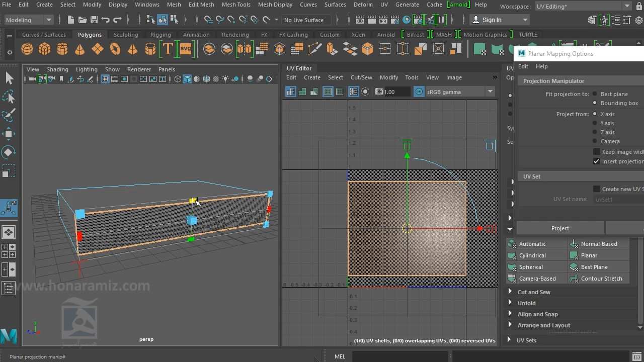
Task: Select Best plane fit projection option
Action: (x=595, y=94)
